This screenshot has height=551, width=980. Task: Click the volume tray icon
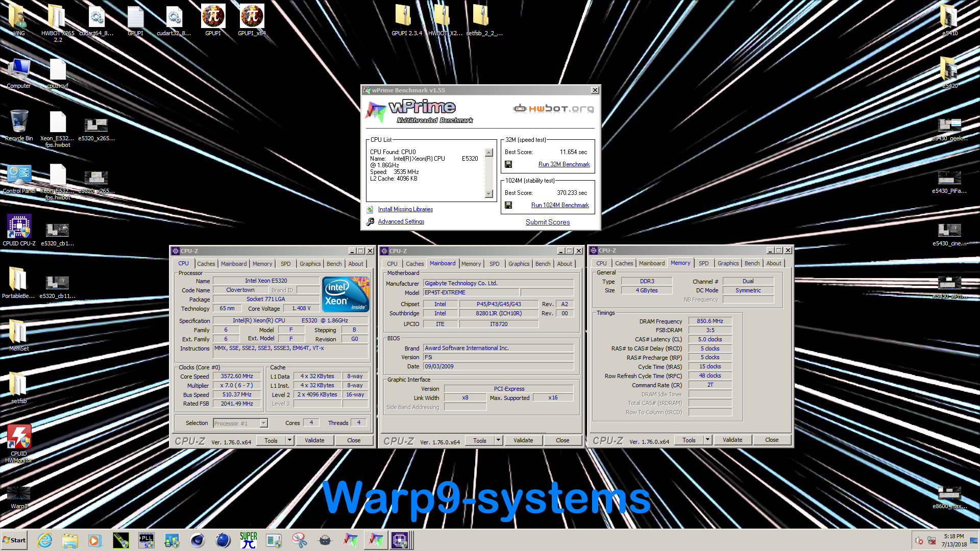pyautogui.click(x=919, y=541)
